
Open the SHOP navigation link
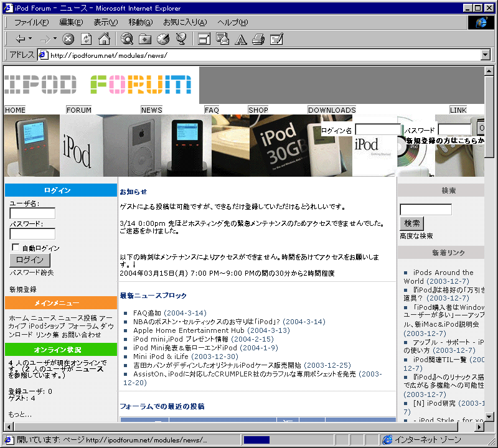click(258, 110)
